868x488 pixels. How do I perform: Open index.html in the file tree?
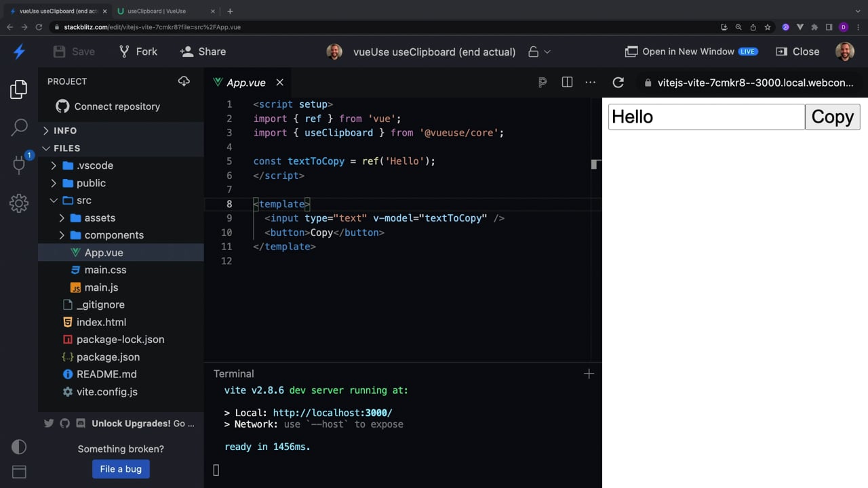point(121,322)
